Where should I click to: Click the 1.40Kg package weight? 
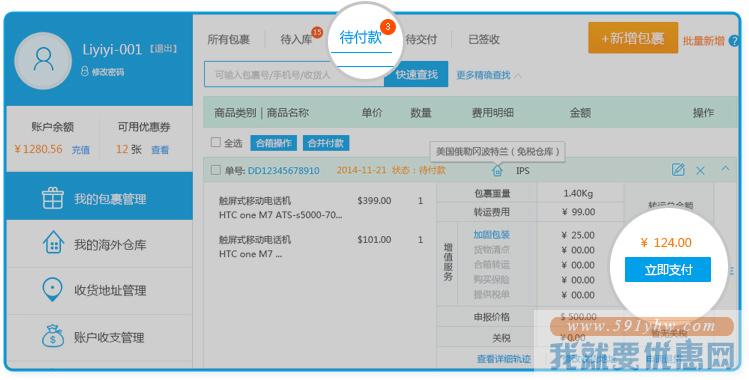pyautogui.click(x=578, y=193)
